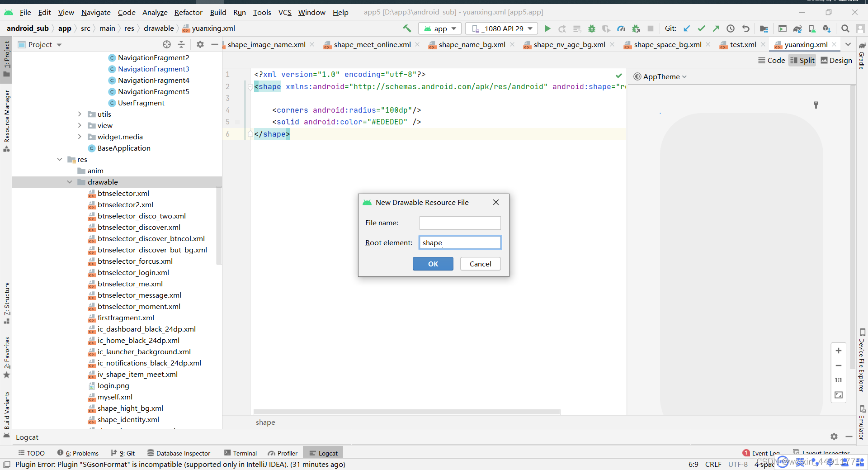This screenshot has height=470, width=868.
Task: Click the Collapse All icon in Project panel
Action: click(181, 44)
